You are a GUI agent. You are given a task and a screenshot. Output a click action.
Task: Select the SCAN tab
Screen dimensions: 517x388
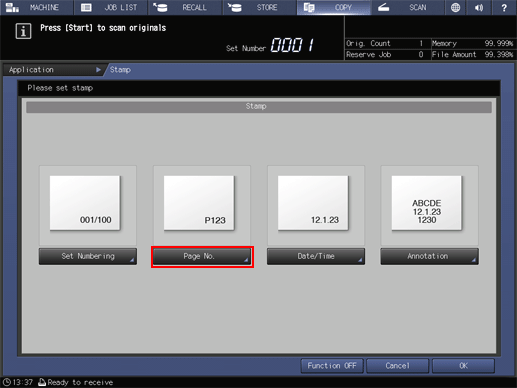(x=407, y=7)
